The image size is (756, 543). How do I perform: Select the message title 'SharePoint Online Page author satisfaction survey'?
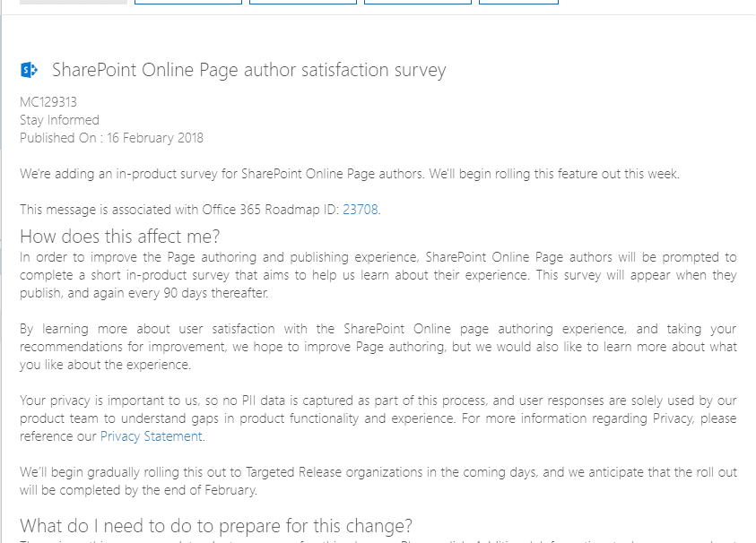click(x=249, y=70)
